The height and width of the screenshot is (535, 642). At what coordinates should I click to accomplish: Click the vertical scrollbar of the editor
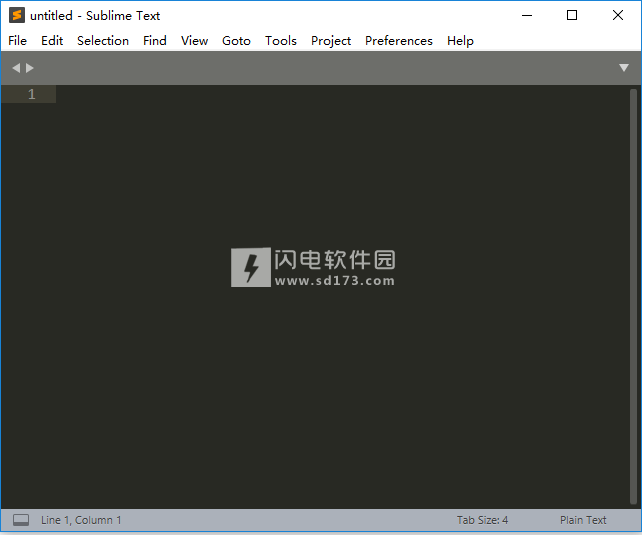coord(633,297)
